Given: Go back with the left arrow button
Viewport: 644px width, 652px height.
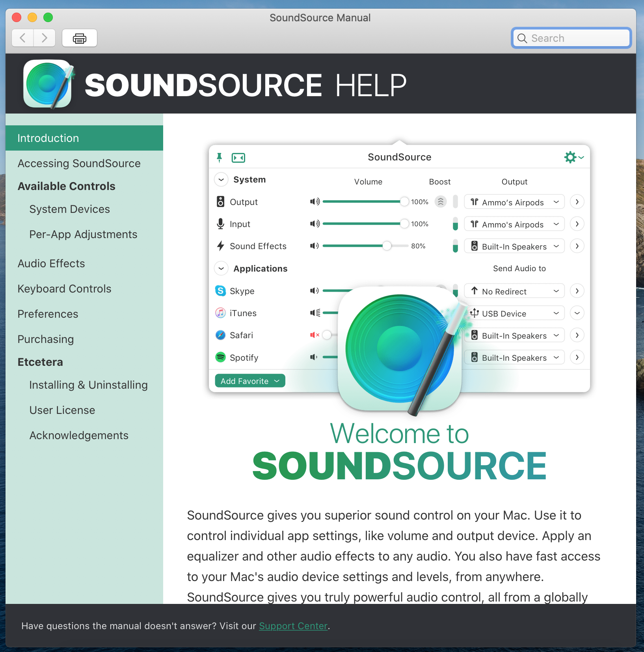Looking at the screenshot, I should pyautogui.click(x=22, y=38).
